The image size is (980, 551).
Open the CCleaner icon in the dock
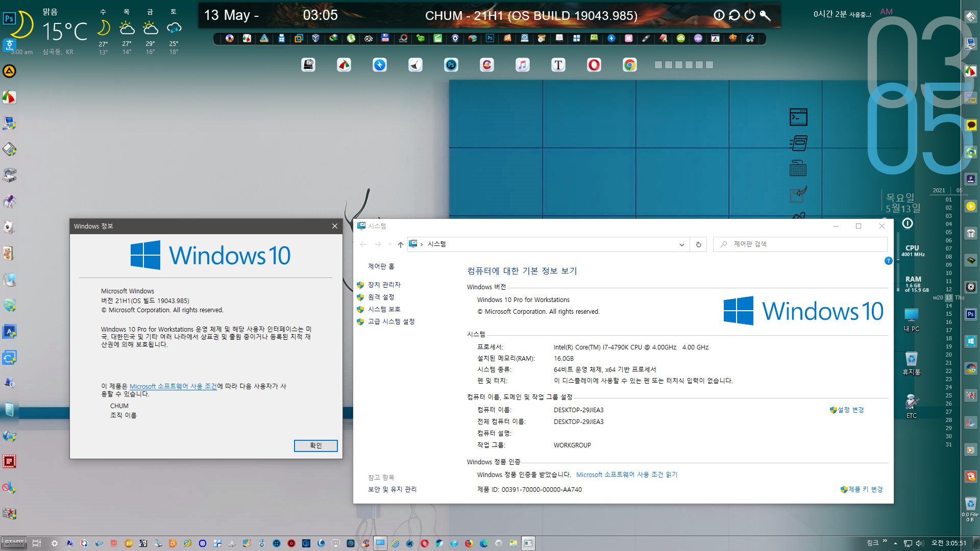487,65
